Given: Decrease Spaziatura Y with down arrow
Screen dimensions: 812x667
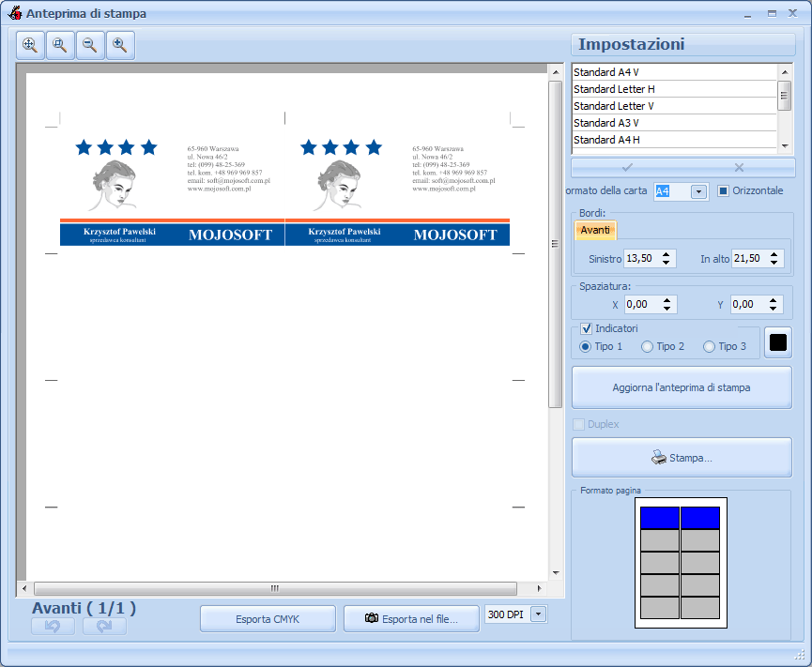Looking at the screenshot, I should pos(774,309).
